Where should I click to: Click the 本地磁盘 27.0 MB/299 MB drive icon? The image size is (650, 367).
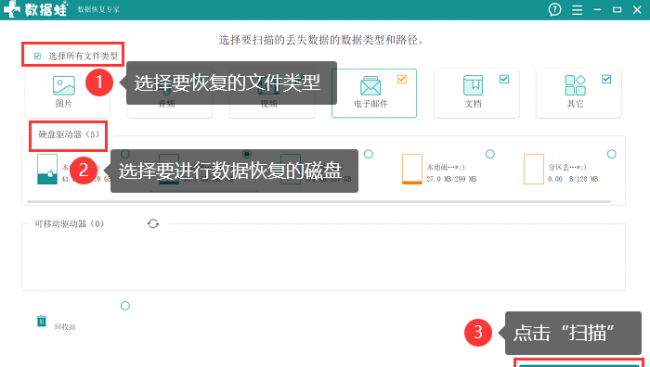pyautogui.click(x=412, y=169)
